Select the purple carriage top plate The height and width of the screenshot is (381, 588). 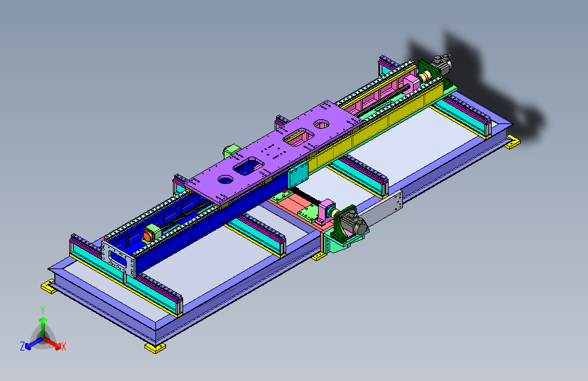(x=273, y=152)
